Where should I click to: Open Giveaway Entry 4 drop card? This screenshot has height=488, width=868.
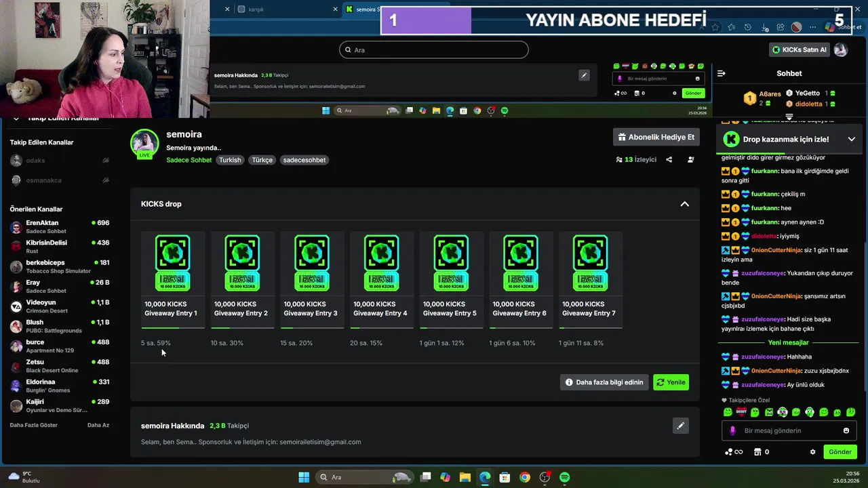(x=381, y=279)
